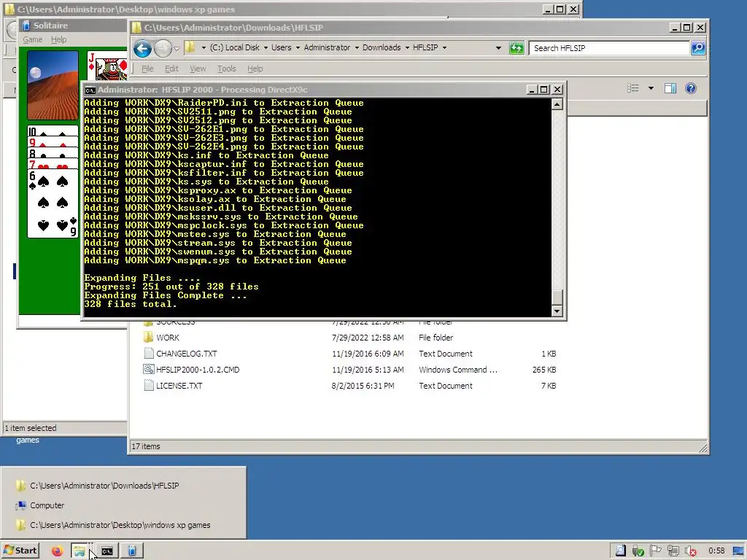
Task: Click Solitaire taskbar button
Action: 132,551
